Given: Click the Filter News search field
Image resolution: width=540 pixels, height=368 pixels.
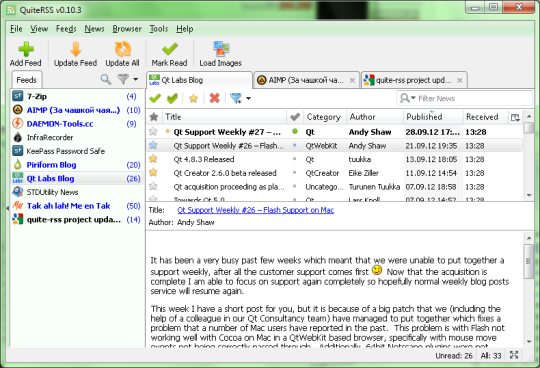Looking at the screenshot, I should click(x=464, y=98).
